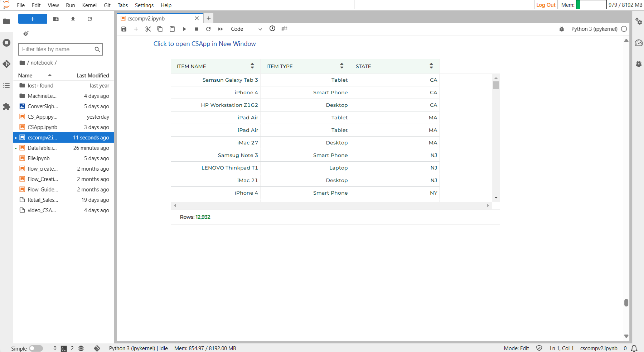Open the cell type Code dropdown
The width and height of the screenshot is (644, 352).
[x=246, y=29]
